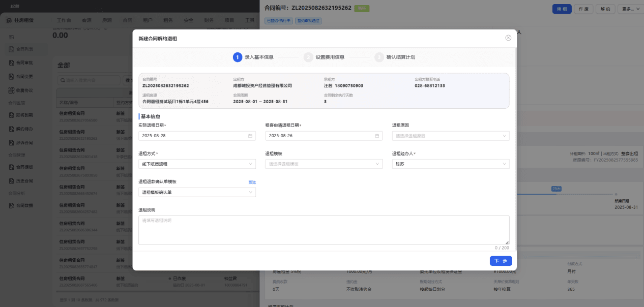644x307 pixels.
Task: Click the 已签约-执行中 status tag
Action: point(279,21)
